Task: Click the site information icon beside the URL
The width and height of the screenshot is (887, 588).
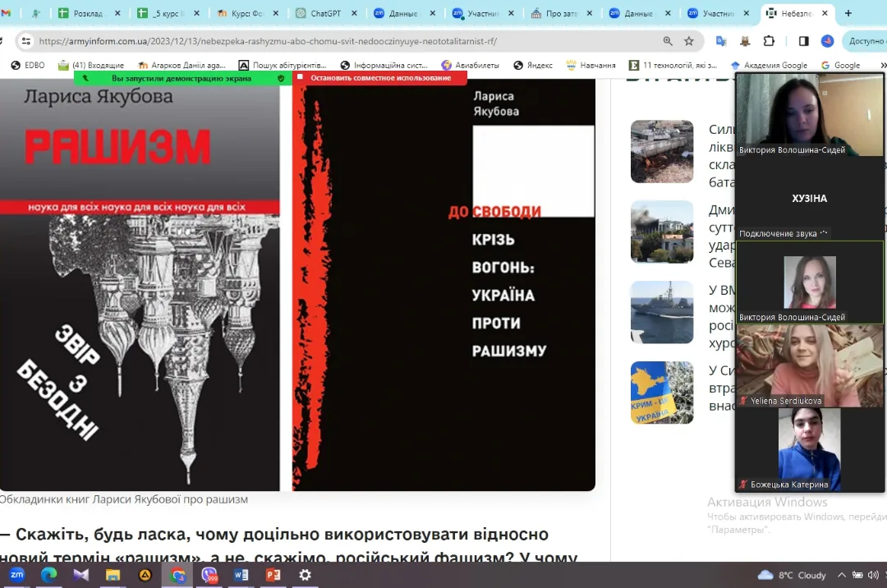Action: 25,41
